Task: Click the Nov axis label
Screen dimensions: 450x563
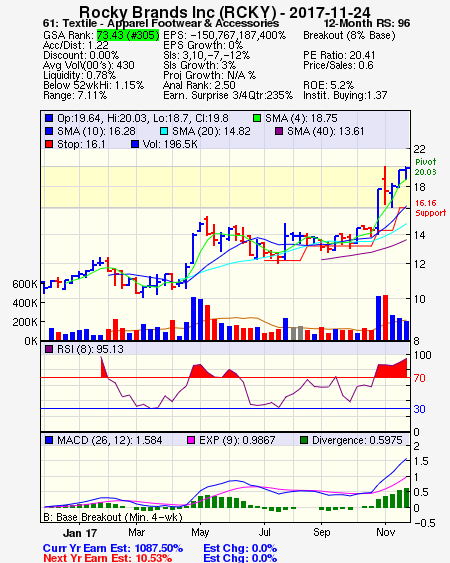Action: [386, 532]
